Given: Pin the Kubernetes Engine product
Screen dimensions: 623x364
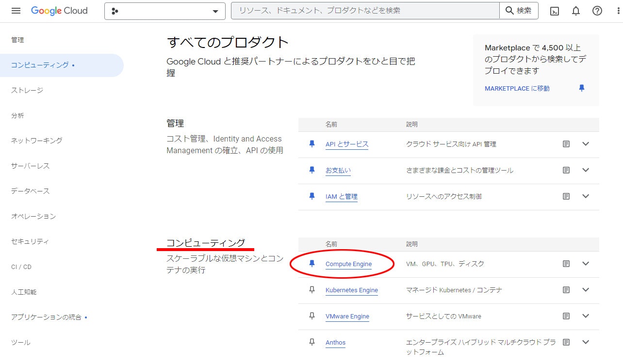Looking at the screenshot, I should tap(312, 290).
